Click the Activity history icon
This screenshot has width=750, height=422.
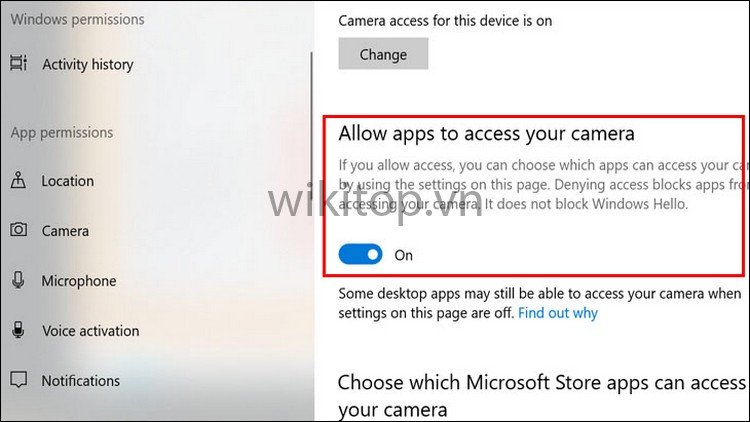pyautogui.click(x=19, y=63)
